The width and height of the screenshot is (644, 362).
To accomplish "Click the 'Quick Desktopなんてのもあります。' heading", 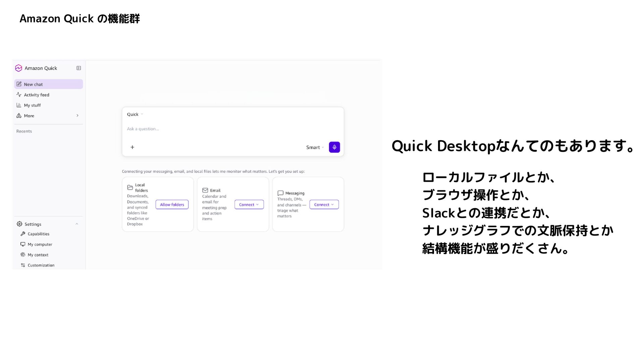I will pos(513,146).
